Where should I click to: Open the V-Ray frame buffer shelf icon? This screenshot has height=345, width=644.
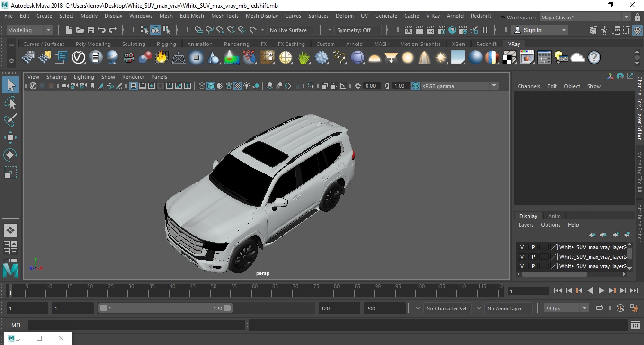(527, 58)
